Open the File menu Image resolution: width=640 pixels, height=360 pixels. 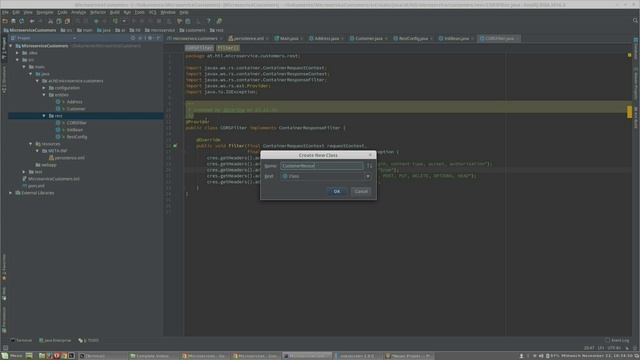click(5, 12)
